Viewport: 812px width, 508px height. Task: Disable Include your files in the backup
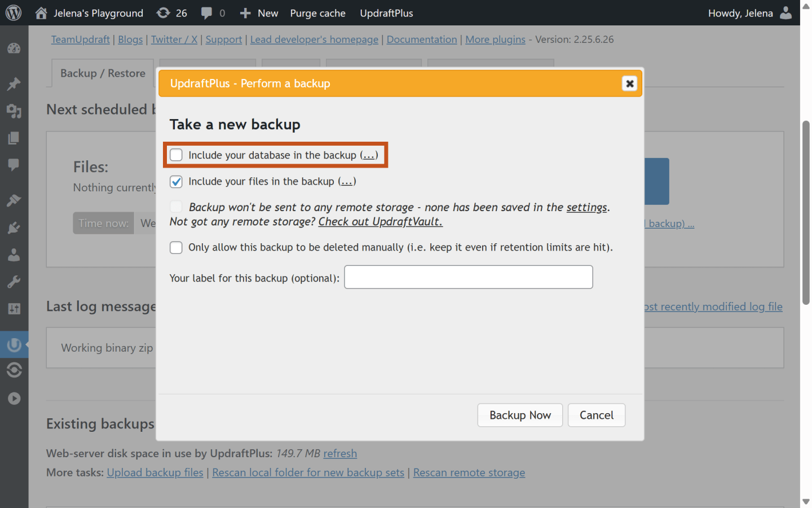click(x=176, y=181)
